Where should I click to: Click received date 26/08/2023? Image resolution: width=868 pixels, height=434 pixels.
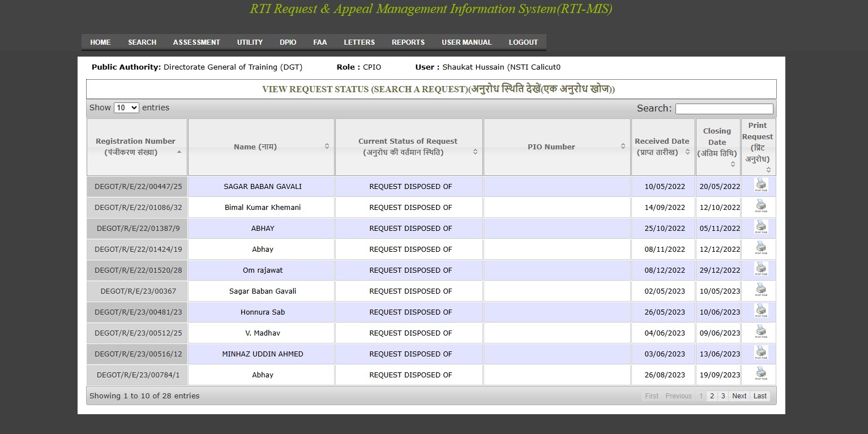coord(665,375)
